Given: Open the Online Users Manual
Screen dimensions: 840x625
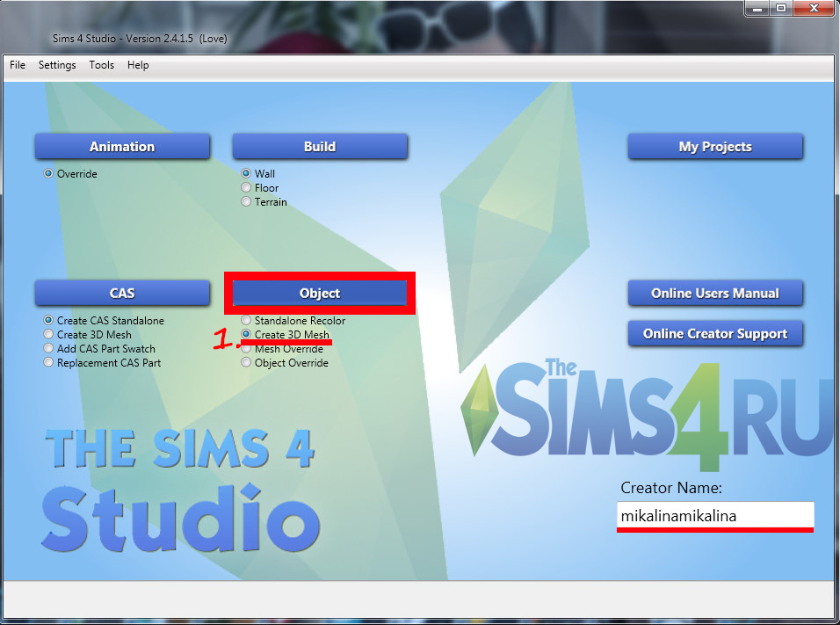Looking at the screenshot, I should (x=715, y=293).
